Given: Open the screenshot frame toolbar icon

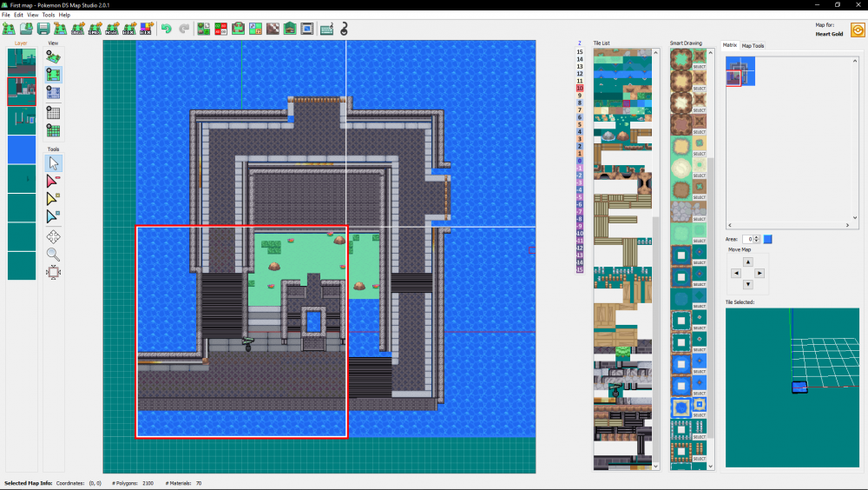Looking at the screenshot, I should [x=307, y=29].
